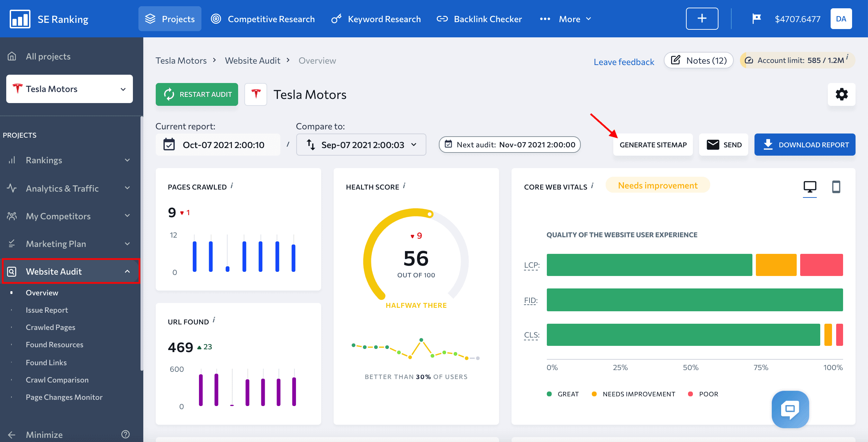Click the add new project plus button
The image size is (868, 442).
702,19
